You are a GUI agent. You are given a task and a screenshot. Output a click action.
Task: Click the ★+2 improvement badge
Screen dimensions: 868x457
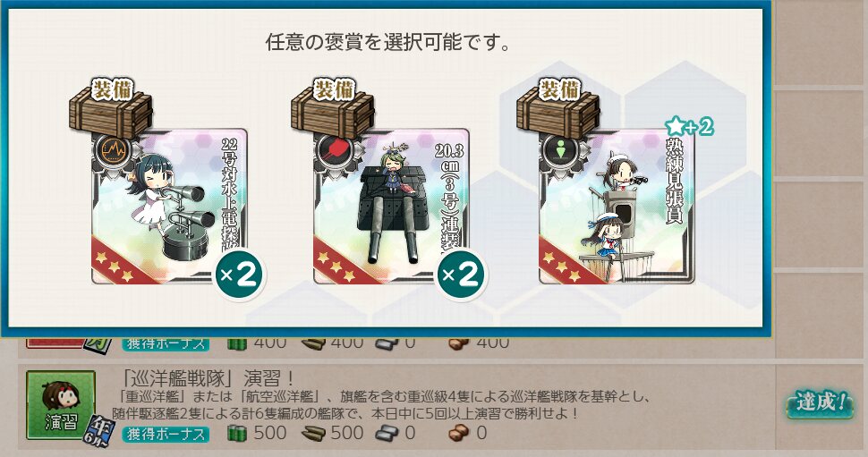click(x=689, y=127)
